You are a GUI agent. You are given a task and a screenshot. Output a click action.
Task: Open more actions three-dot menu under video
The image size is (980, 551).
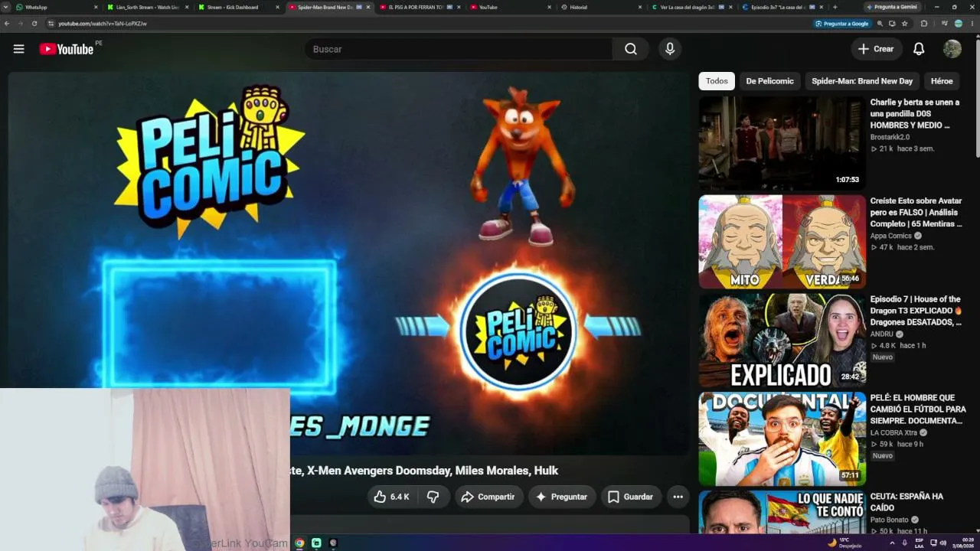678,497
